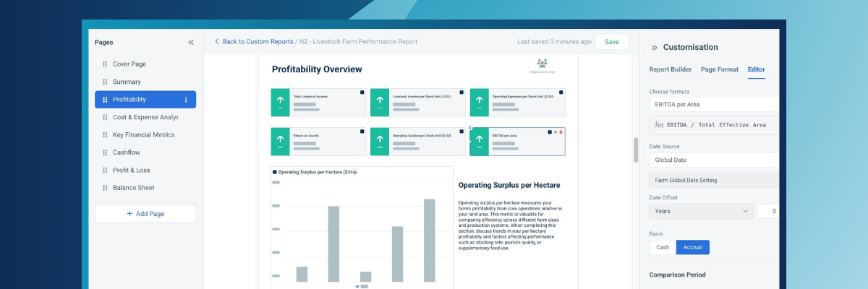
Task: Grab the drag handle beside Key Financial Metrics
Action: [105, 134]
